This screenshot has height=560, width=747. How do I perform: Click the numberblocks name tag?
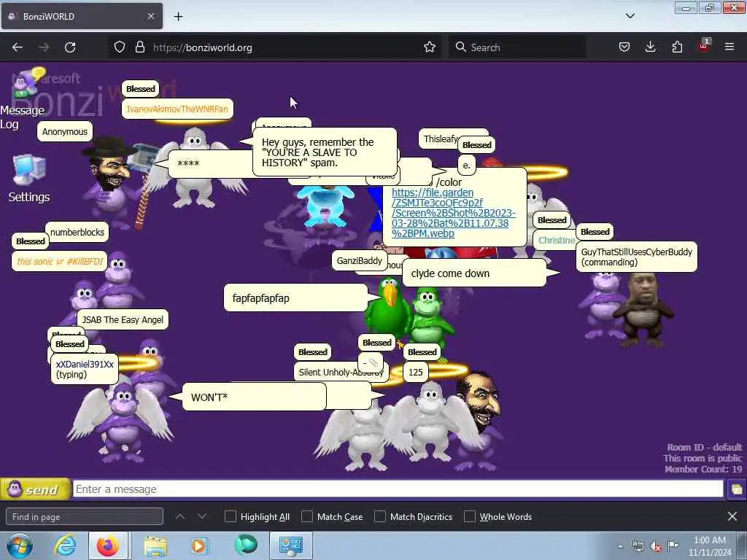coord(77,233)
